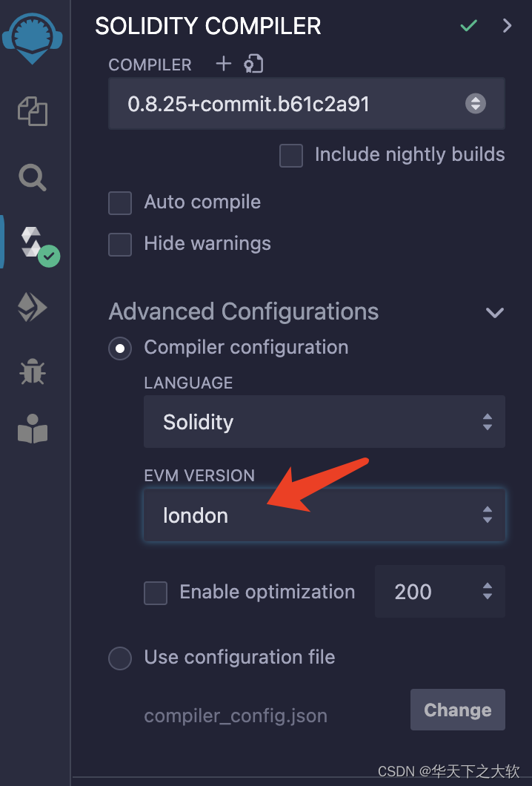The image size is (532, 786).
Task: Click the Change configuration file button
Action: pos(458,710)
